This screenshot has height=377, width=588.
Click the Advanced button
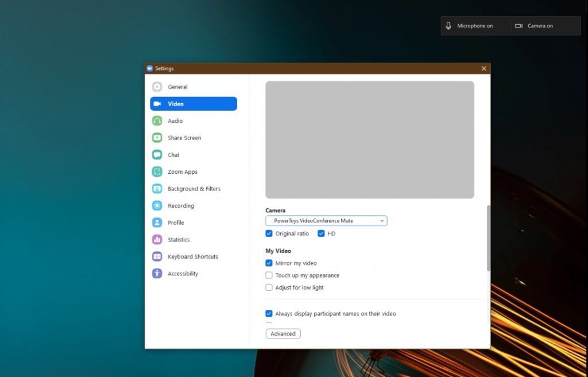283,333
